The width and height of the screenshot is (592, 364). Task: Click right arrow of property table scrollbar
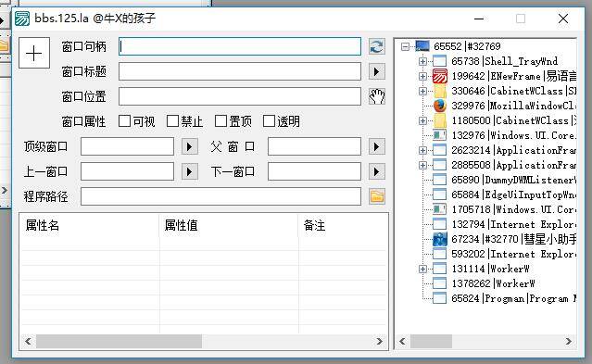[x=380, y=342]
